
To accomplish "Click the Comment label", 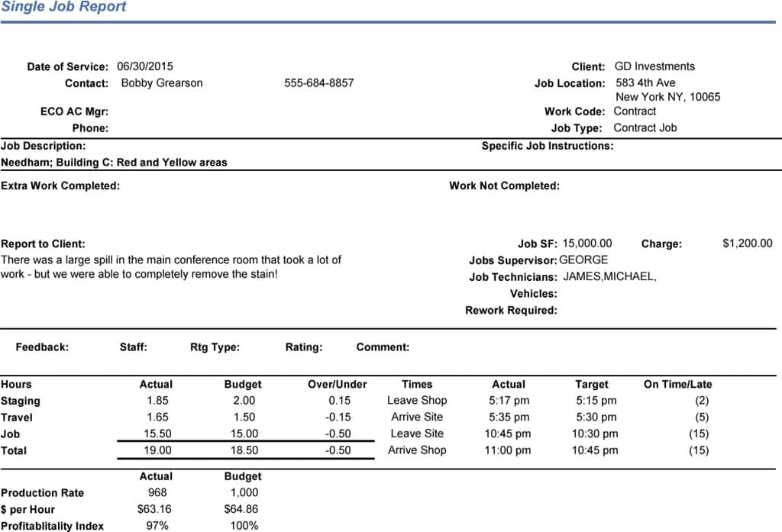I will click(383, 347).
